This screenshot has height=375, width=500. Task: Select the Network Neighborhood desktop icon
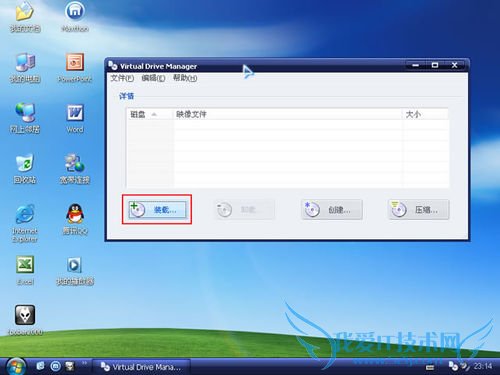click(x=25, y=118)
